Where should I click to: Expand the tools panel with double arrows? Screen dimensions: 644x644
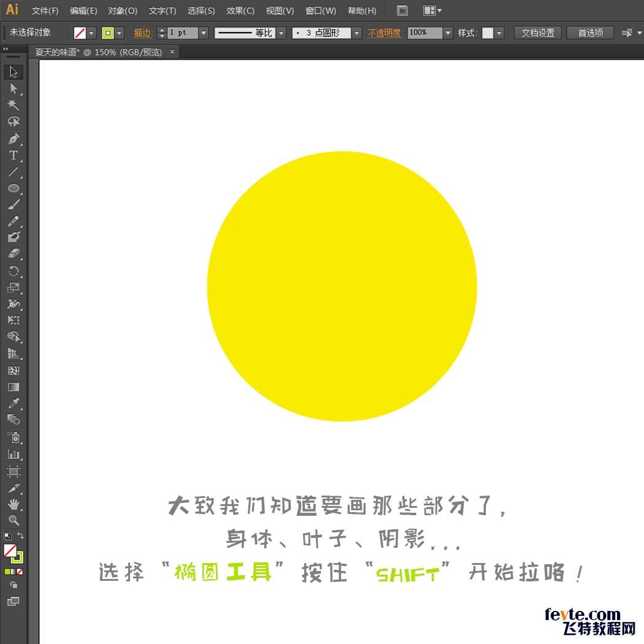[x=6, y=49]
